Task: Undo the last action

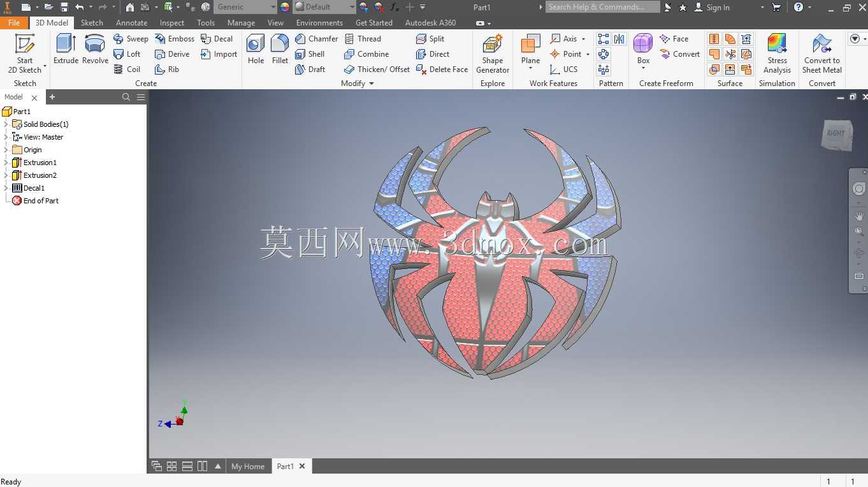Action: point(80,7)
